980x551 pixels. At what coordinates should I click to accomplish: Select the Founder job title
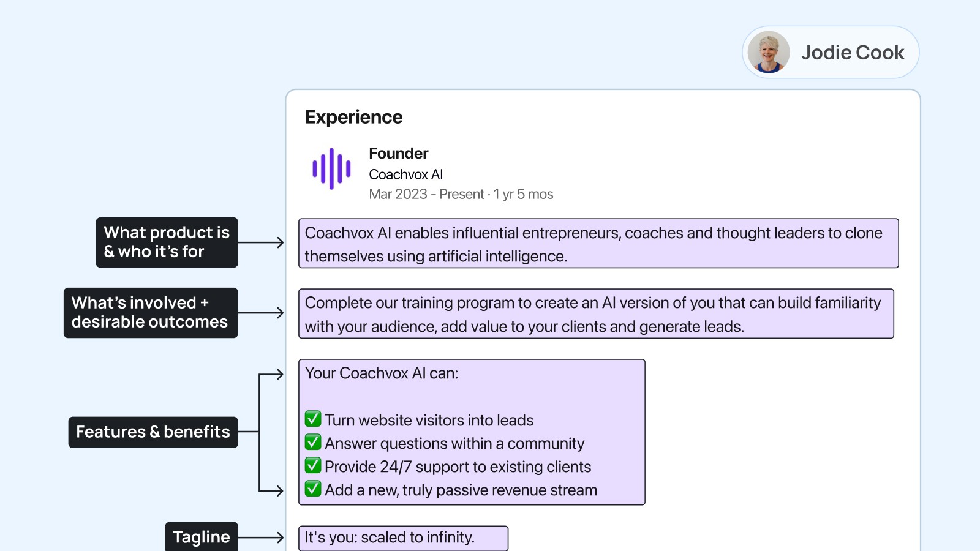(x=398, y=153)
